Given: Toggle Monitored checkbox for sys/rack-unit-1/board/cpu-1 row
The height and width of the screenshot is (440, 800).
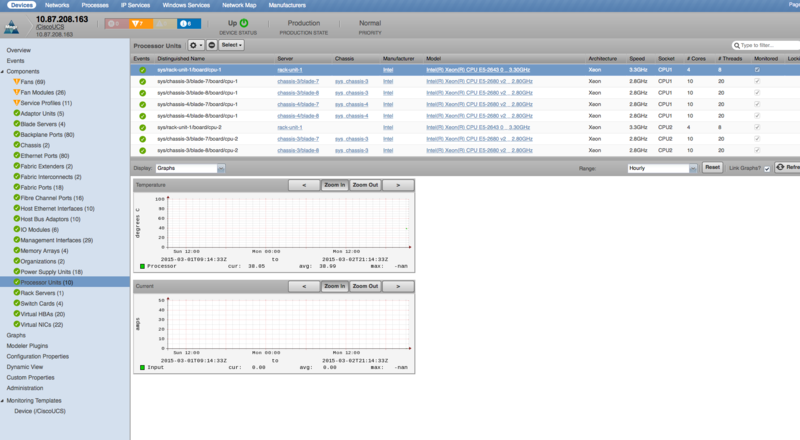Looking at the screenshot, I should click(x=757, y=69).
